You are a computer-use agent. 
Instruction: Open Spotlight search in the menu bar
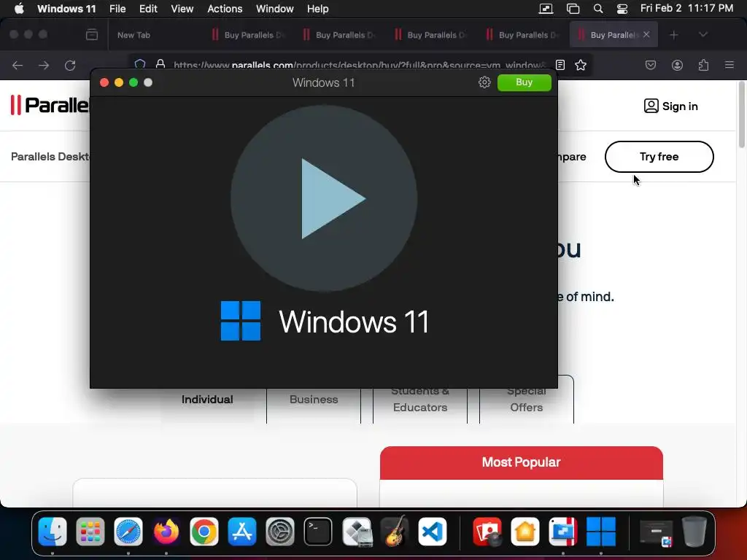(598, 9)
